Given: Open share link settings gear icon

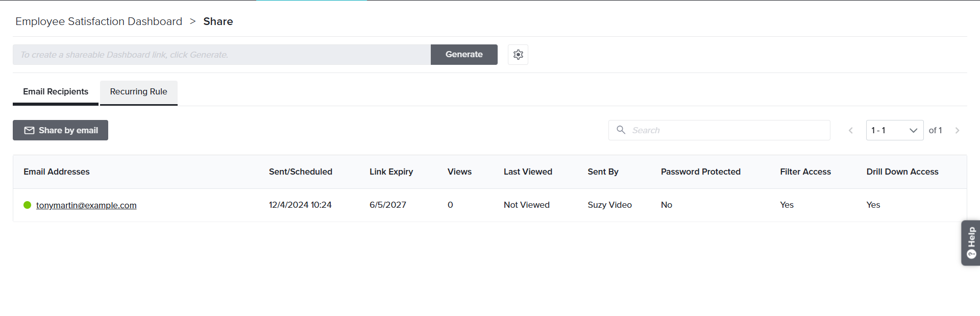Looking at the screenshot, I should click(x=518, y=55).
